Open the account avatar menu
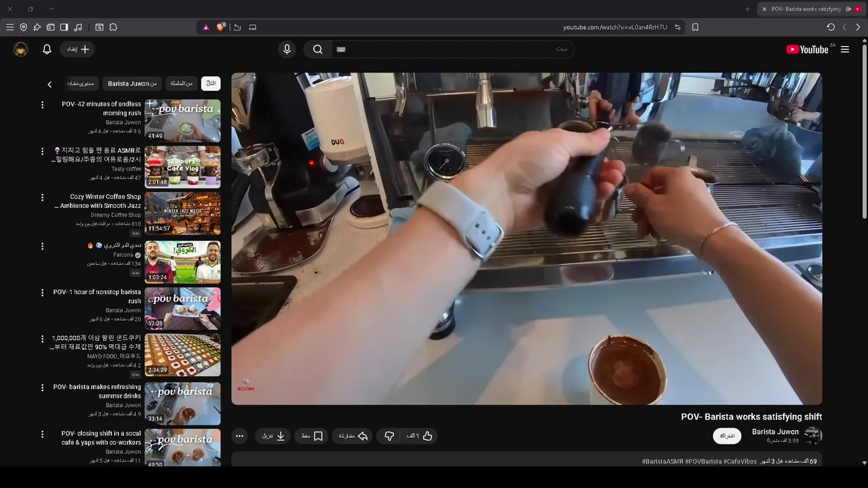Screen dimensions: 868x488 click(x=21, y=49)
